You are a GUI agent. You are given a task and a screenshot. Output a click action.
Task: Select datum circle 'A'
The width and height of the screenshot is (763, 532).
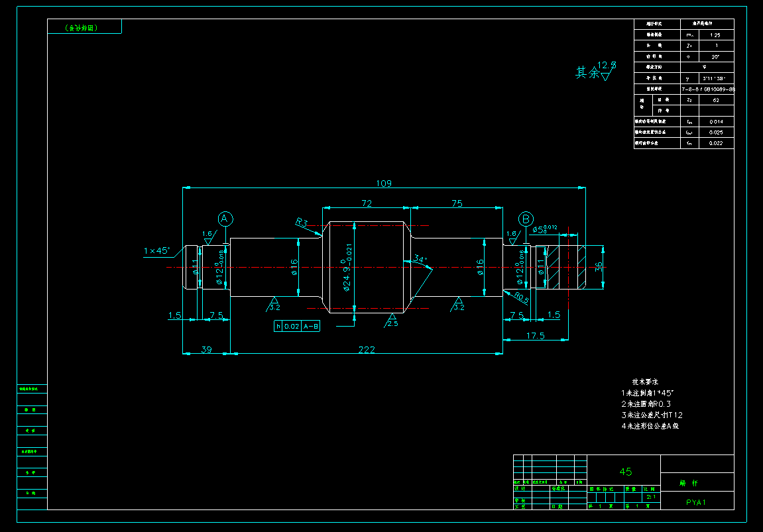225,219
